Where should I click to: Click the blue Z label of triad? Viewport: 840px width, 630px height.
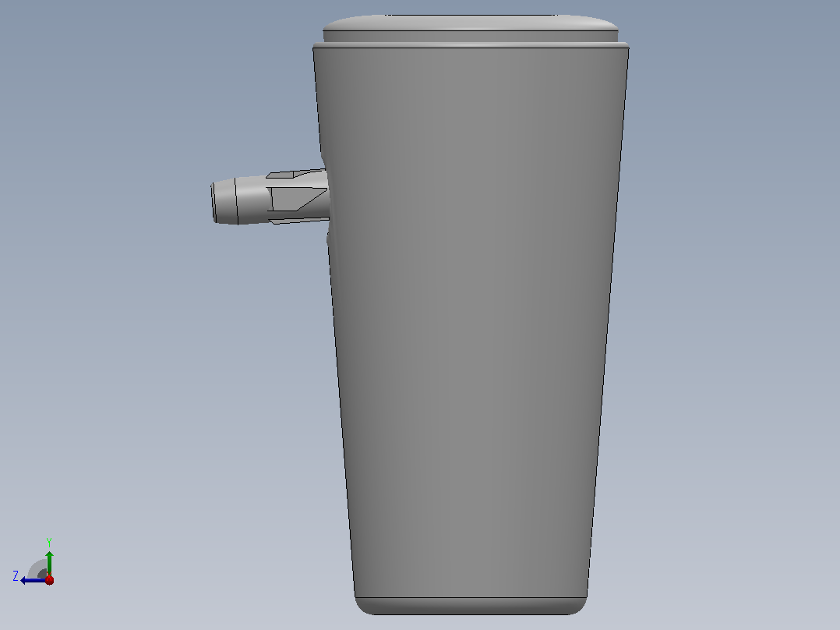16,576
